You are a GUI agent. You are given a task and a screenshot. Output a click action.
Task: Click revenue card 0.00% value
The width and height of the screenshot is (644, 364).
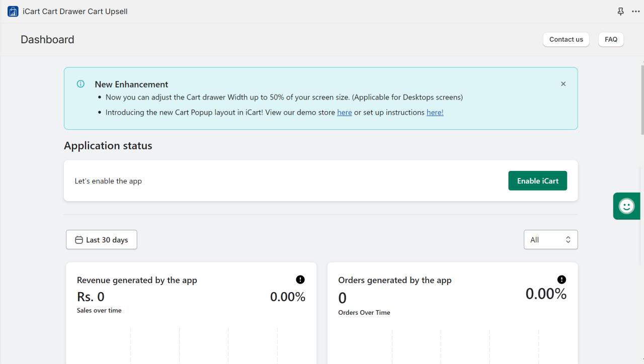[x=288, y=297]
